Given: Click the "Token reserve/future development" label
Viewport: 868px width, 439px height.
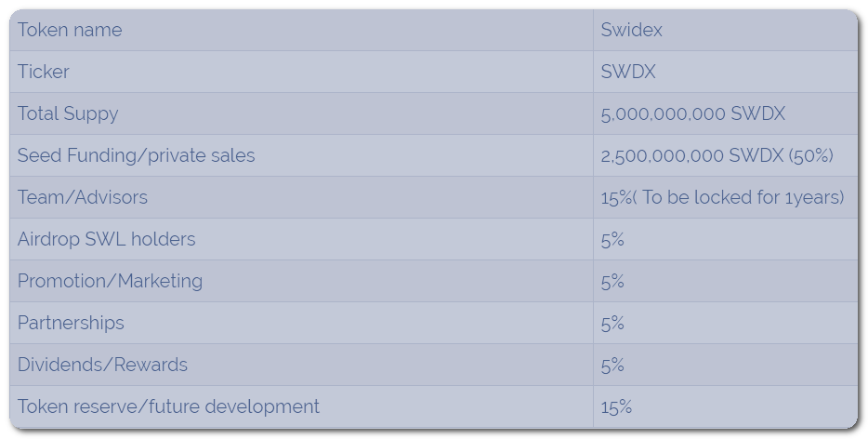Looking at the screenshot, I should [x=168, y=406].
